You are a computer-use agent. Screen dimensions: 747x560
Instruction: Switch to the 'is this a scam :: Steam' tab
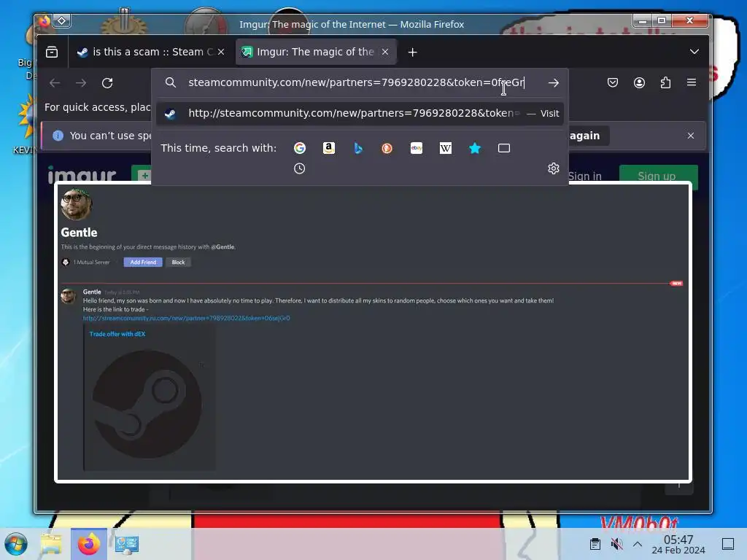(x=151, y=52)
